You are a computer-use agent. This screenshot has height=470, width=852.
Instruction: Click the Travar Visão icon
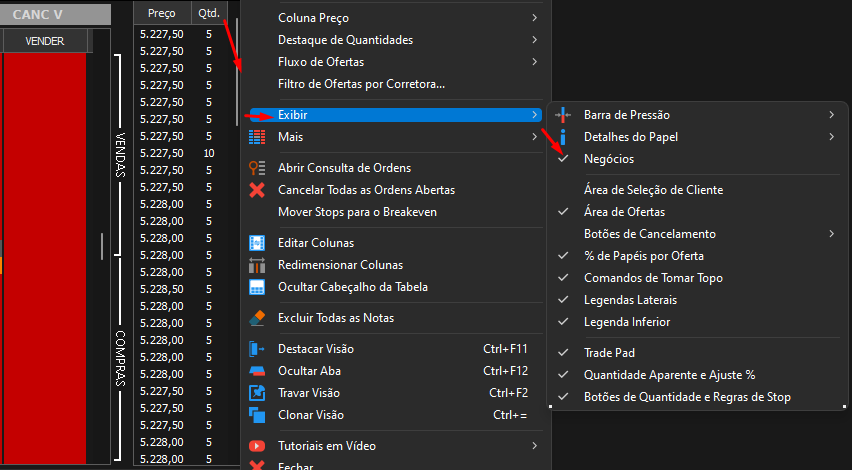(257, 393)
